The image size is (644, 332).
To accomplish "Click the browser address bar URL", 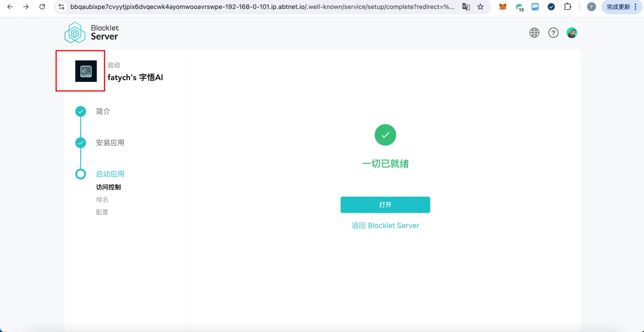I will [262, 7].
